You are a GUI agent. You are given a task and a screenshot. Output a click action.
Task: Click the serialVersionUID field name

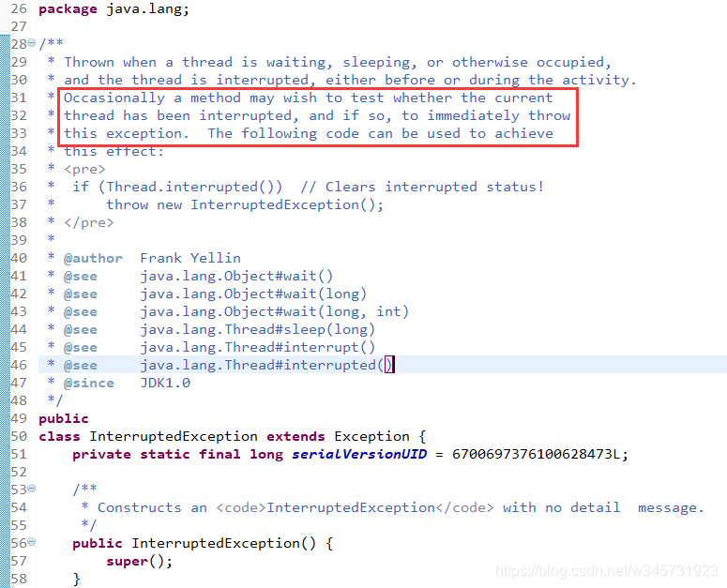(x=359, y=454)
